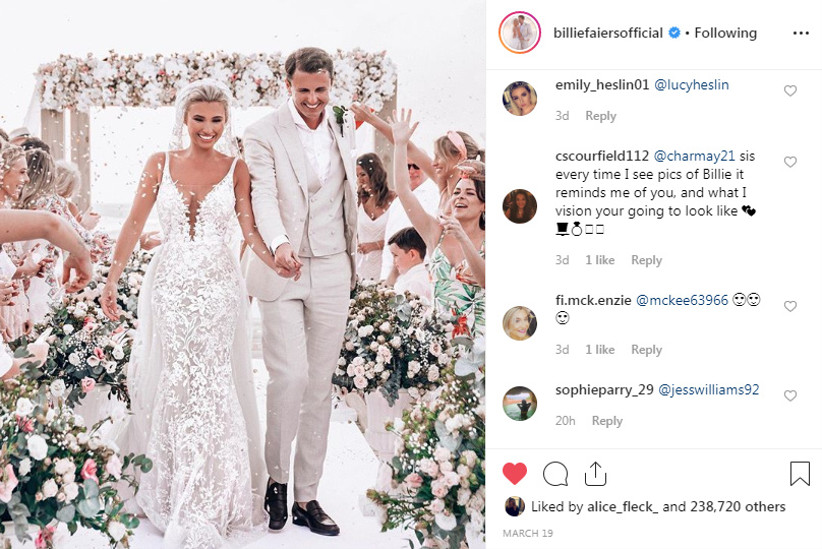The width and height of the screenshot is (822, 549).
Task: Like fi.mck.enzie's comment heart
Action: (x=790, y=306)
